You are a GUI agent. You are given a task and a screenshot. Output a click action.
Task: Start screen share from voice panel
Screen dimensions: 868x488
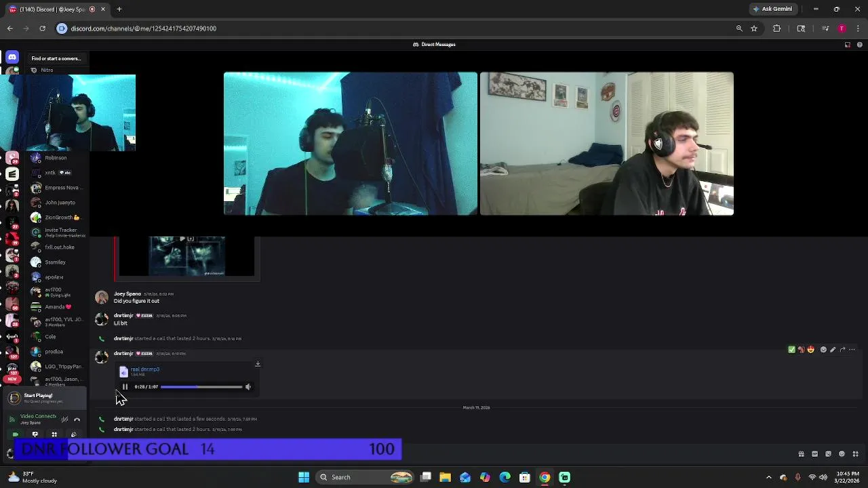click(35, 434)
